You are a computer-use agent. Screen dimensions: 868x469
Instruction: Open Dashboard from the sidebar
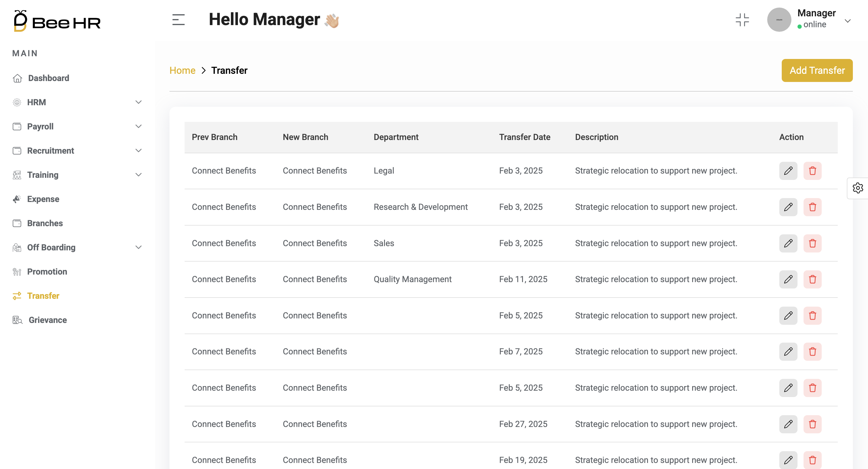coord(48,78)
